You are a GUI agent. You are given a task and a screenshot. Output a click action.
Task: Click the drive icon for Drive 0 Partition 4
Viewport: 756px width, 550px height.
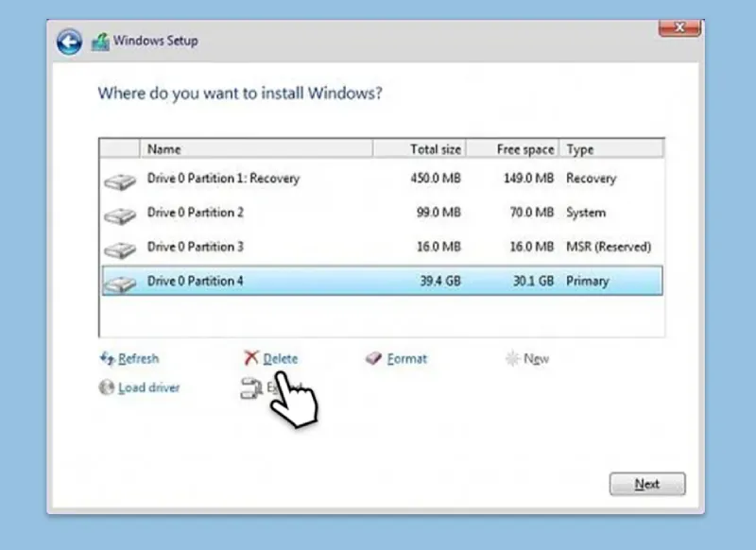[120, 284]
